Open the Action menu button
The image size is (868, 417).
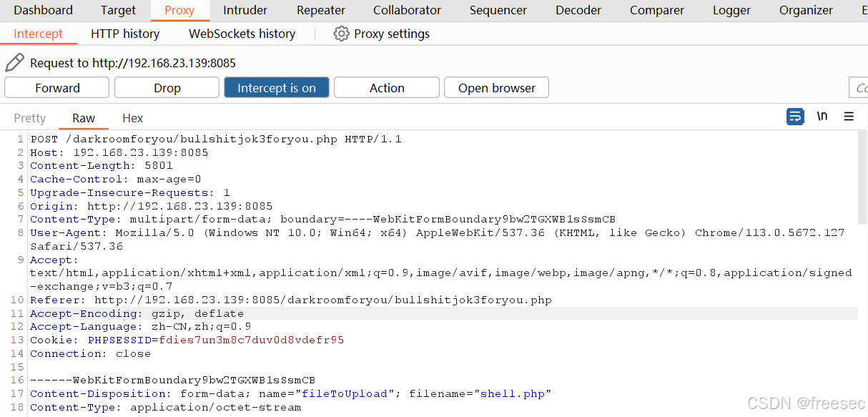click(x=387, y=88)
